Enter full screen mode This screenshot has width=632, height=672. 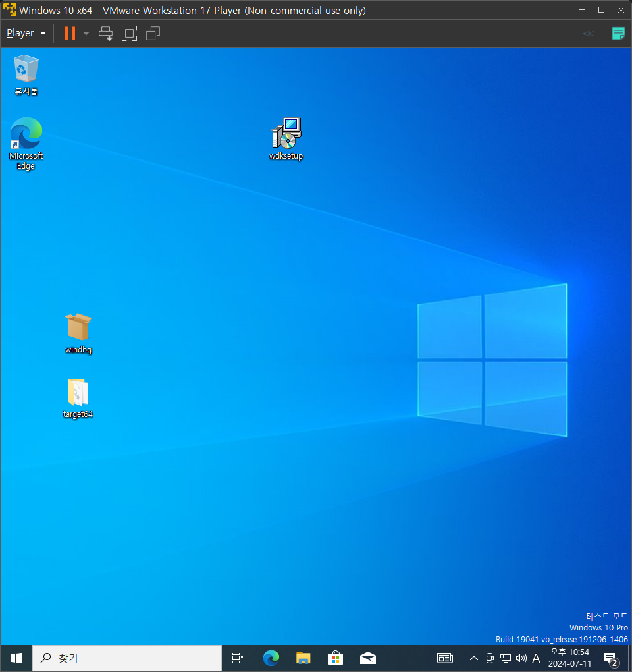click(x=129, y=33)
